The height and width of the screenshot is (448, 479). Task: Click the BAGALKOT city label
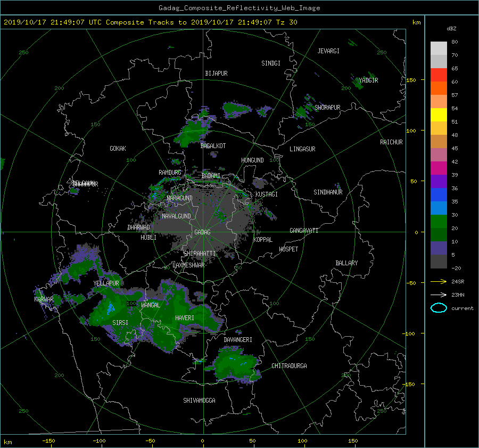click(x=213, y=146)
